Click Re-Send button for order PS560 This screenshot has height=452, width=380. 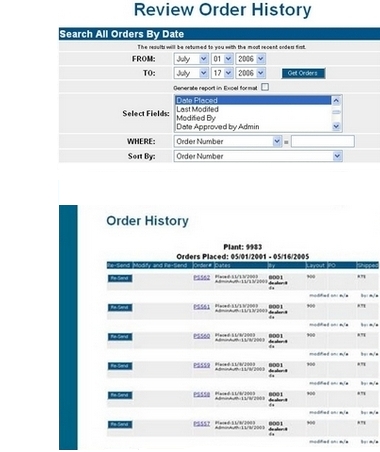120,337
